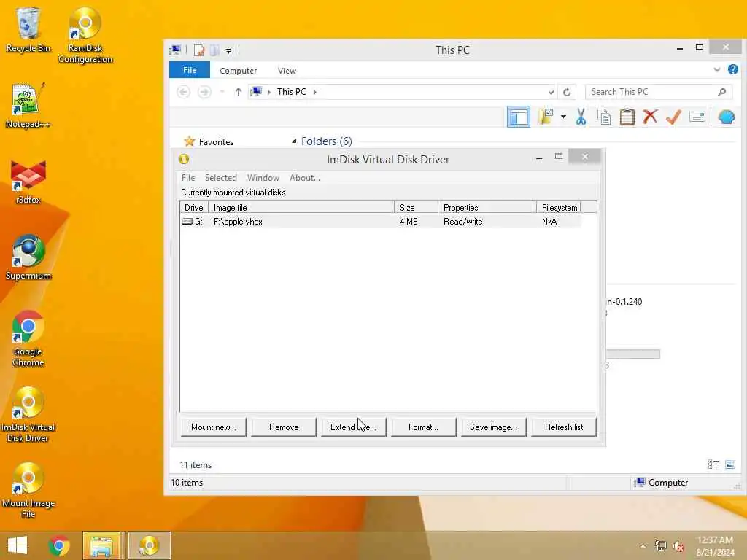Open the ImDisk About menu
This screenshot has height=560, width=747.
(x=304, y=178)
